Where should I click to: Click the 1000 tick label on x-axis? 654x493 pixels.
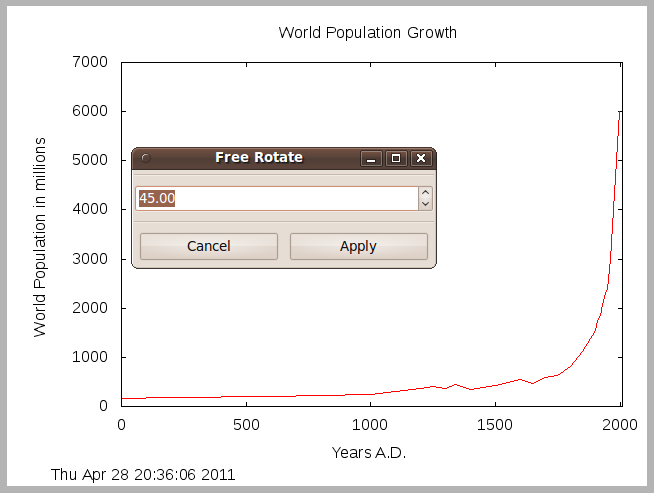369,425
